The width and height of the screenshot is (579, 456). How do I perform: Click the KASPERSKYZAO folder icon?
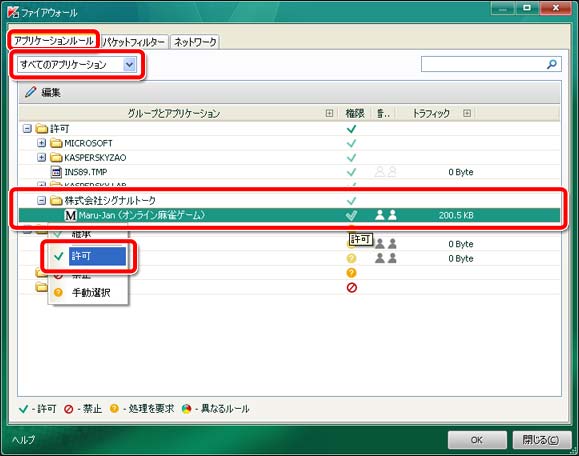click(56, 158)
